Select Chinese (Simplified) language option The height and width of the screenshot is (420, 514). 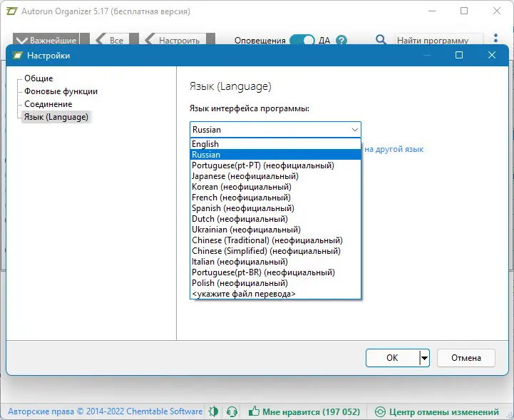(275, 251)
